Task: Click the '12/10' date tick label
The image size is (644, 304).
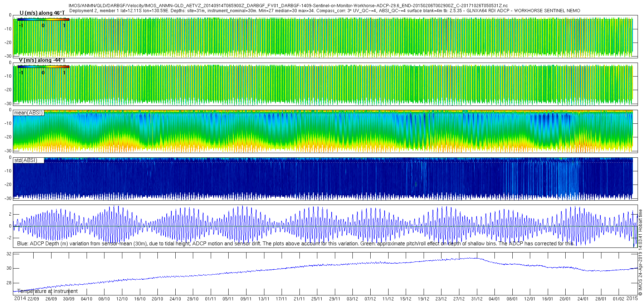Action: 122,299
